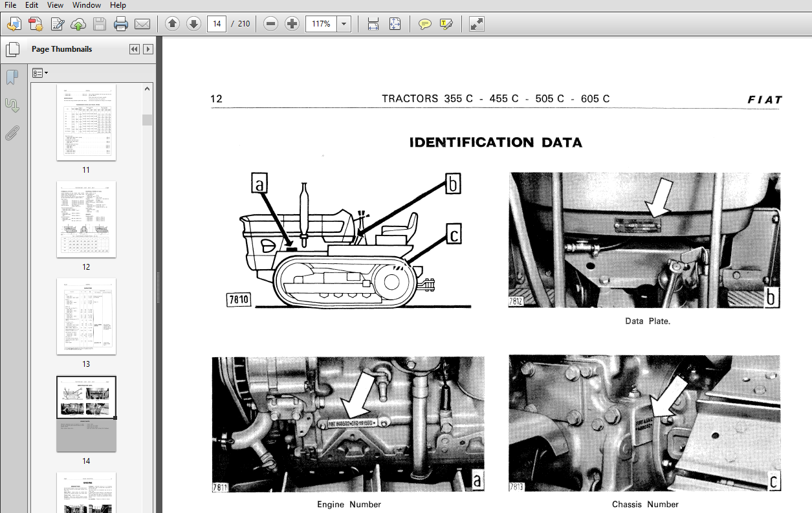Collapse the thumbnails panel with double-arrow button

134,49
